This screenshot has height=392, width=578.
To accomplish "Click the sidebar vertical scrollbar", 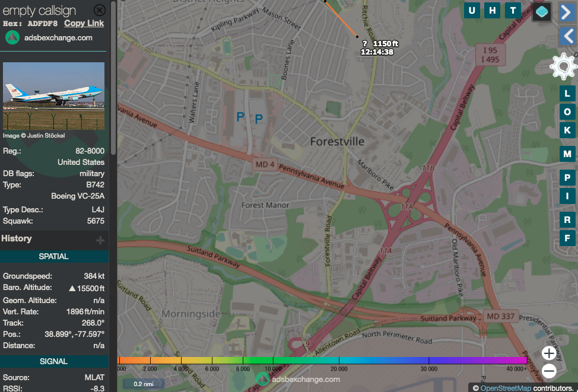I will tap(113, 77).
